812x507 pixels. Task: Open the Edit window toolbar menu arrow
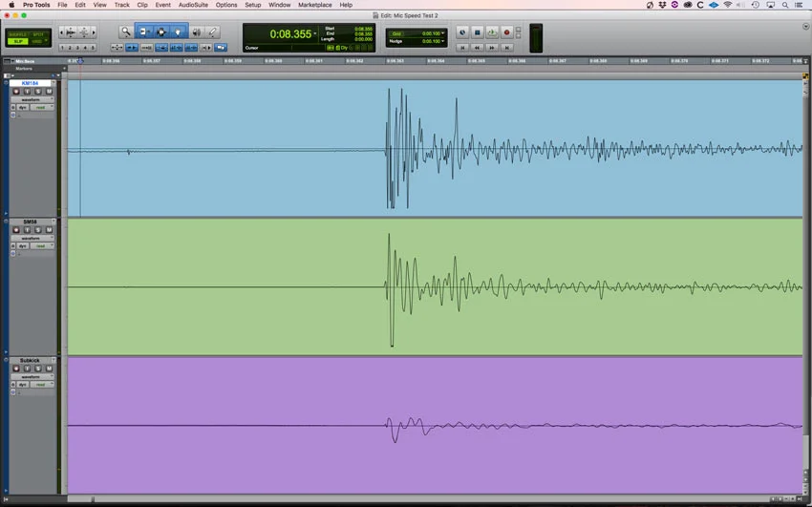tap(805, 27)
